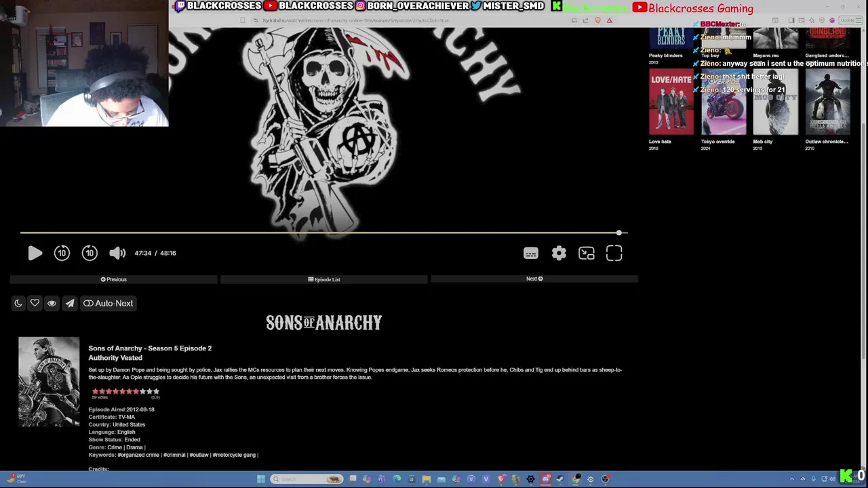Click the Crime genre link
This screenshot has width=868, height=488.
115,447
